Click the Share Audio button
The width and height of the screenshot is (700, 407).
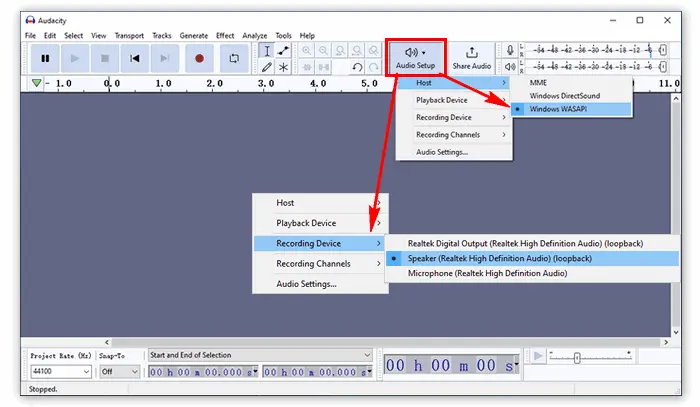pos(471,58)
